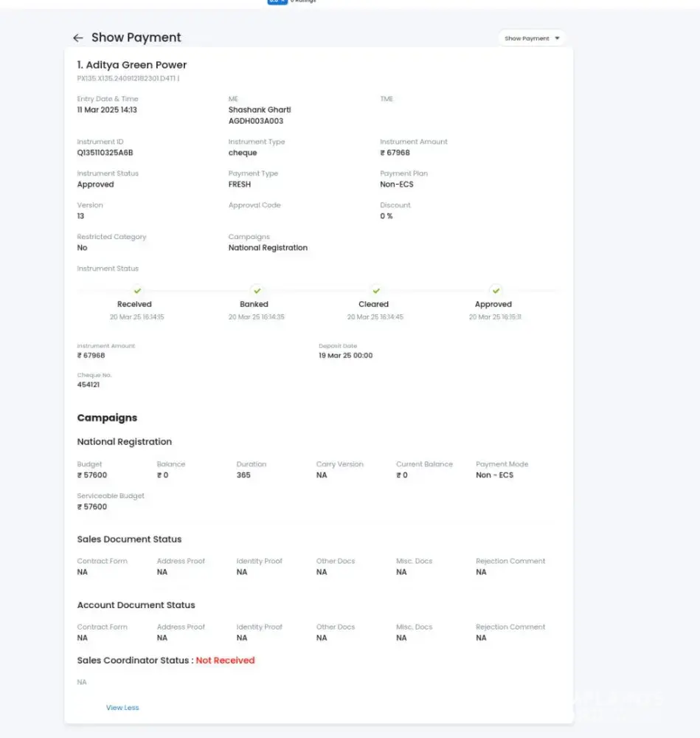Click the cheque number 454121
700x738 pixels.
point(89,384)
